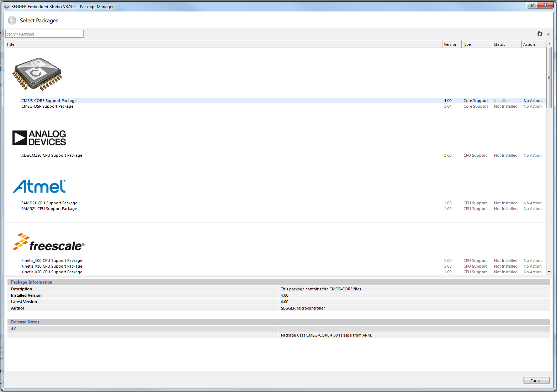
Task: Click the Package Information section header
Action: 278,282
